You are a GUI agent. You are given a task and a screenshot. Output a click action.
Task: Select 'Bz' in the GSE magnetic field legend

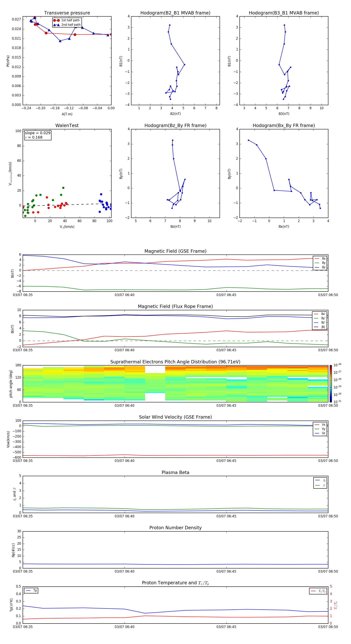tap(320, 267)
